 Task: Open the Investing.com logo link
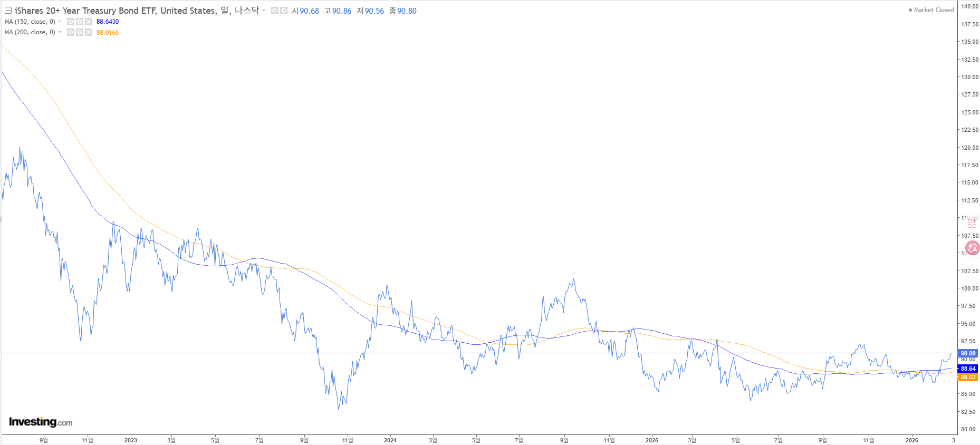pyautogui.click(x=41, y=422)
